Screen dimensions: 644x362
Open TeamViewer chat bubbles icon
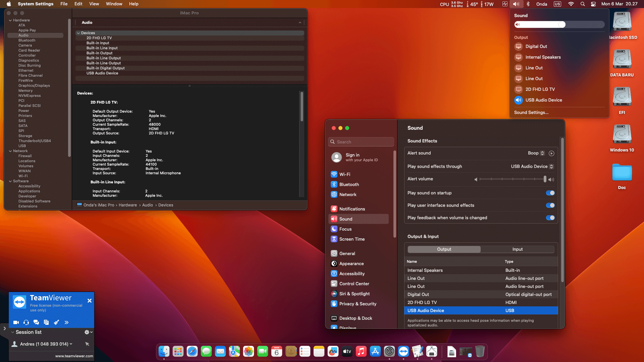tap(36, 322)
